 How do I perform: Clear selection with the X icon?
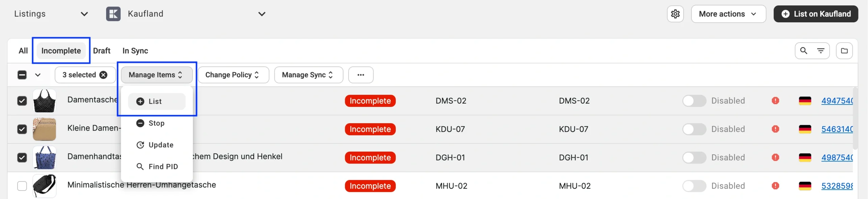pos(103,75)
